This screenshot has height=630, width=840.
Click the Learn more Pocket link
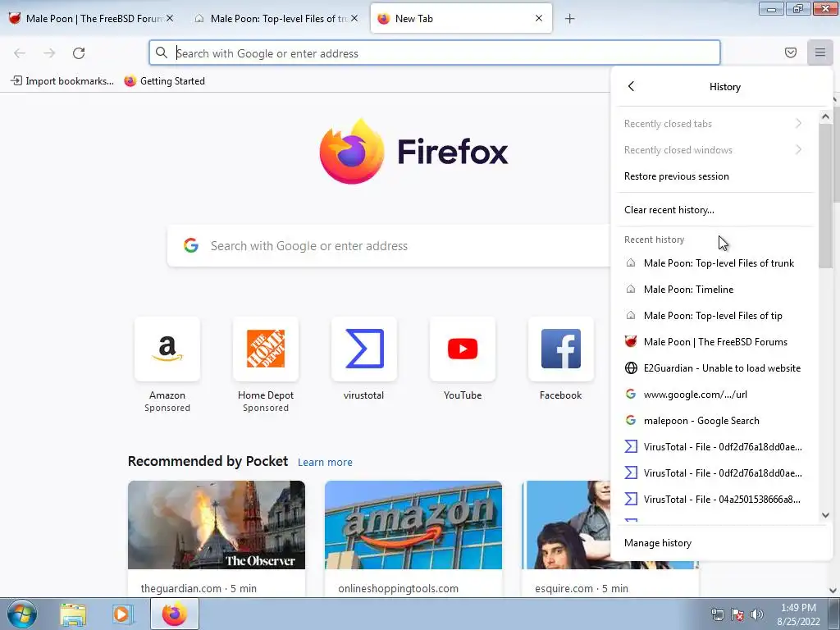[x=325, y=462]
